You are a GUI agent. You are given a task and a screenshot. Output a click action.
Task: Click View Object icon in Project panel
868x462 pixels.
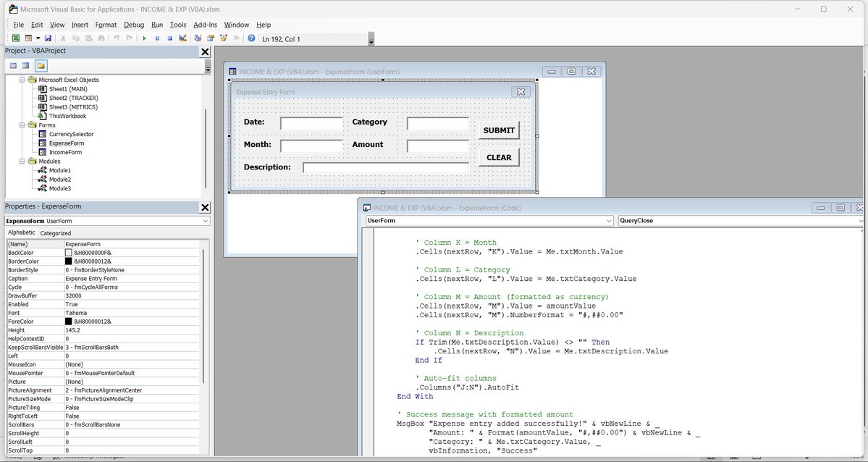point(25,65)
